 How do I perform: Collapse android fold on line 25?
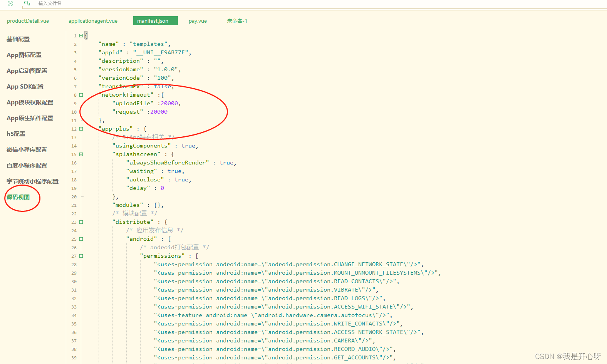pos(81,239)
